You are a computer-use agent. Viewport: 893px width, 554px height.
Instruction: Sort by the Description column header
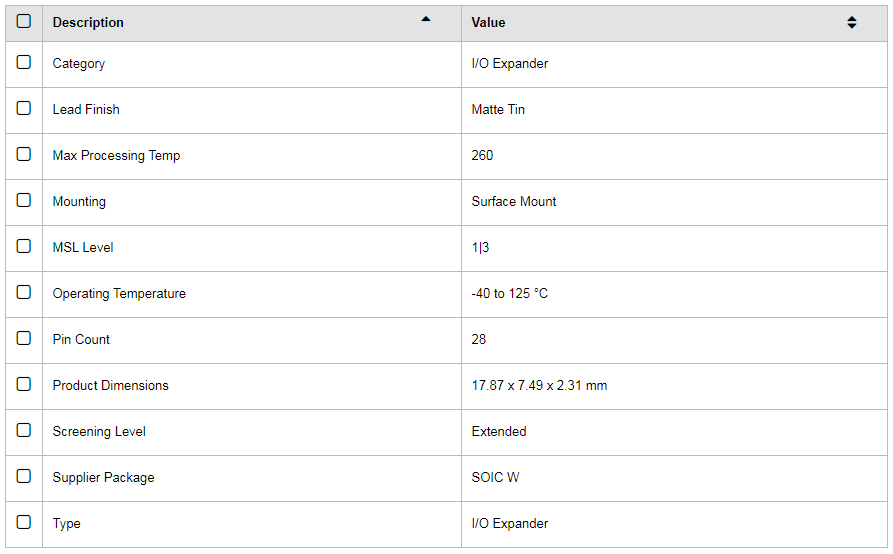[88, 22]
